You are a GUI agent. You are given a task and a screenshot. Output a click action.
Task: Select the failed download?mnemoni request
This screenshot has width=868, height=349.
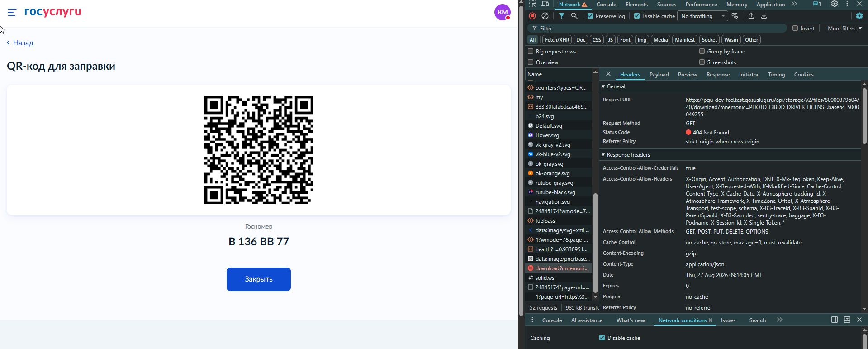[x=559, y=268]
